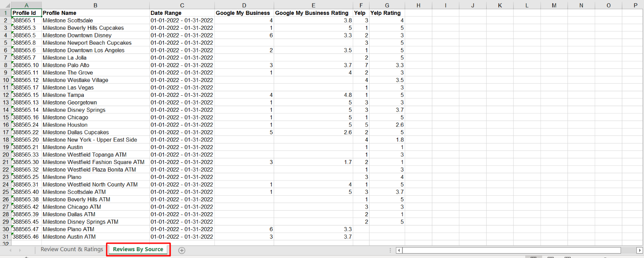This screenshot has height=258, width=644.
Task: Select cell Milestone Georgetown
Action: coord(95,102)
